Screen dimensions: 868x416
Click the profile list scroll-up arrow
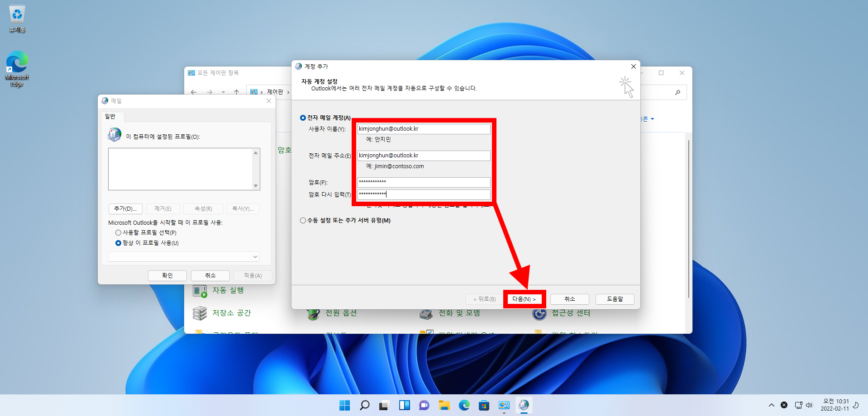pos(256,153)
